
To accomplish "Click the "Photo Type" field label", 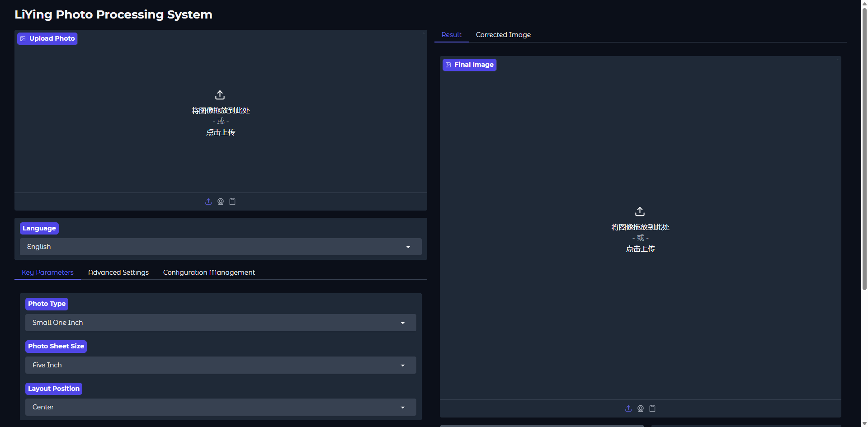I will coord(47,304).
